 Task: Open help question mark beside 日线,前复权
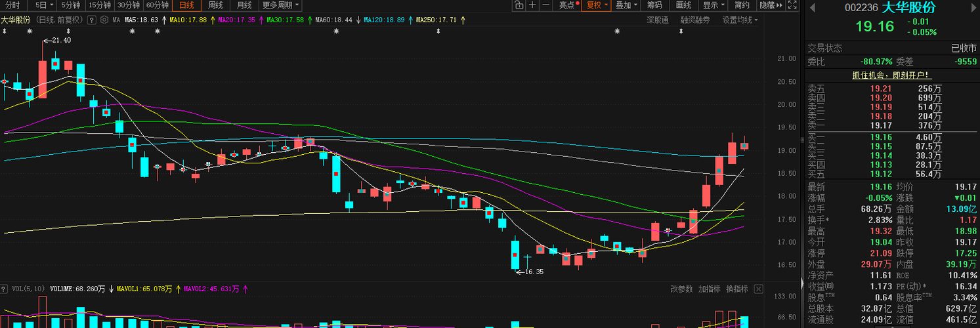click(x=93, y=20)
